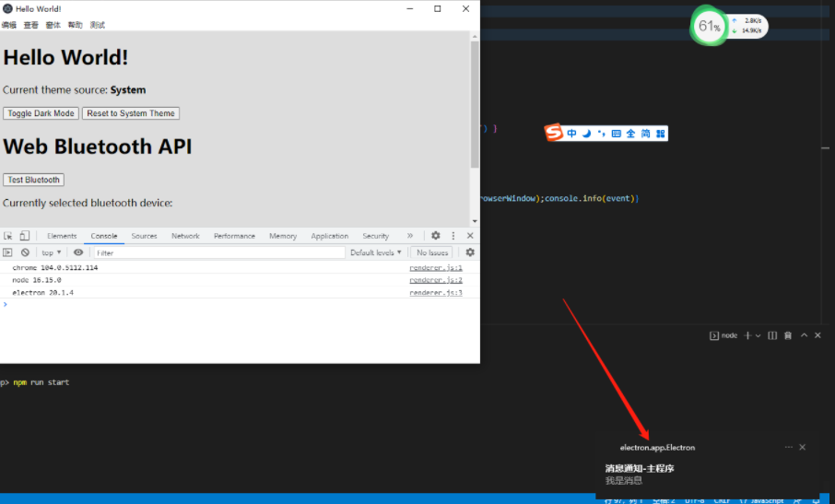This screenshot has width=835, height=504.
Task: Switch to the Sources tab in DevTools
Action: pyautogui.click(x=145, y=236)
